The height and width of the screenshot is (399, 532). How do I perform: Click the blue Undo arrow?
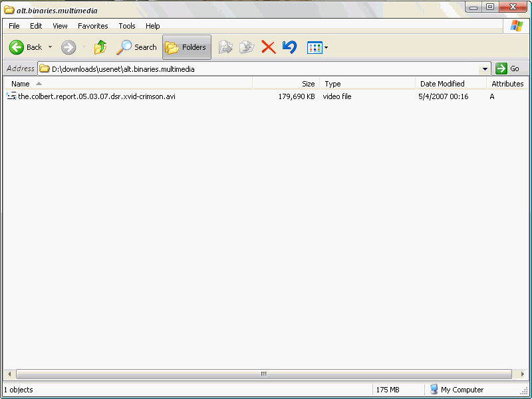click(x=289, y=47)
